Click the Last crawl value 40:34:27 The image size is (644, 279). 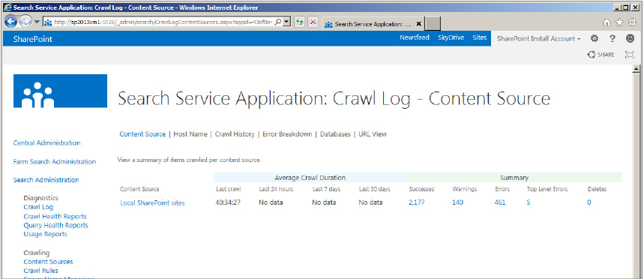click(x=229, y=202)
